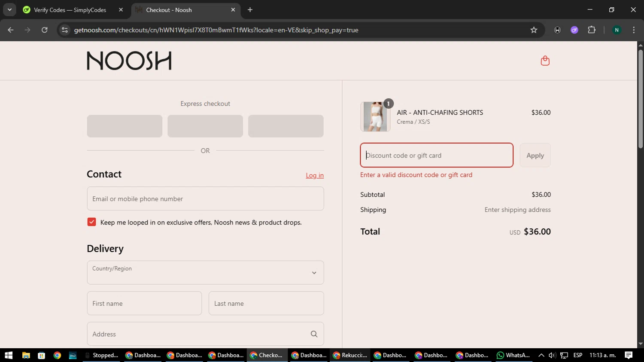Click the Chrome profile avatar N
Image resolution: width=644 pixels, height=362 pixels.
point(617,30)
